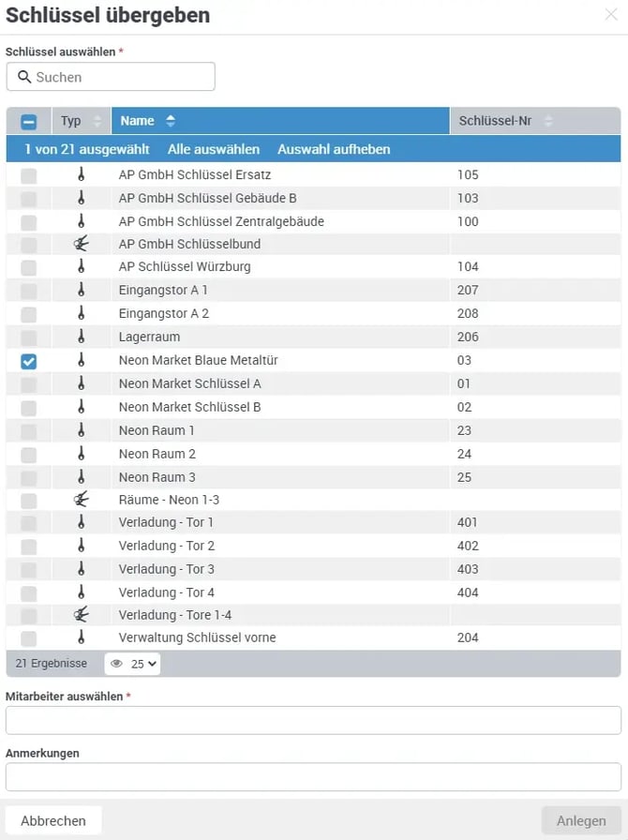Click key icon for Verwaltung Schlüssel vorne
Image resolution: width=628 pixels, height=840 pixels.
(81, 637)
